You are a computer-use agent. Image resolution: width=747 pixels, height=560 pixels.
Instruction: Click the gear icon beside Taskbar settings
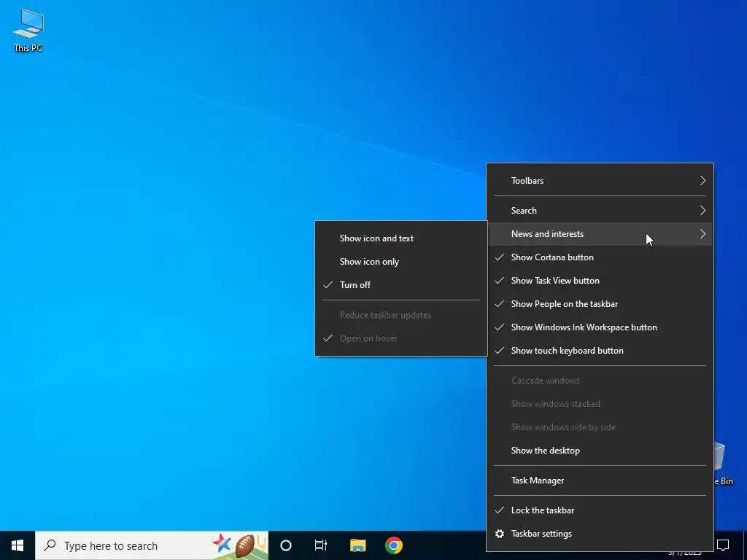(x=499, y=533)
